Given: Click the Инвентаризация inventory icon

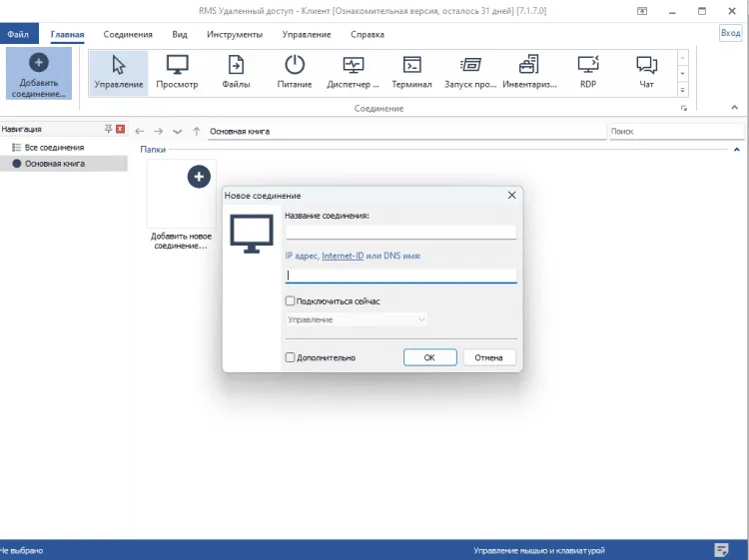Looking at the screenshot, I should tap(529, 72).
